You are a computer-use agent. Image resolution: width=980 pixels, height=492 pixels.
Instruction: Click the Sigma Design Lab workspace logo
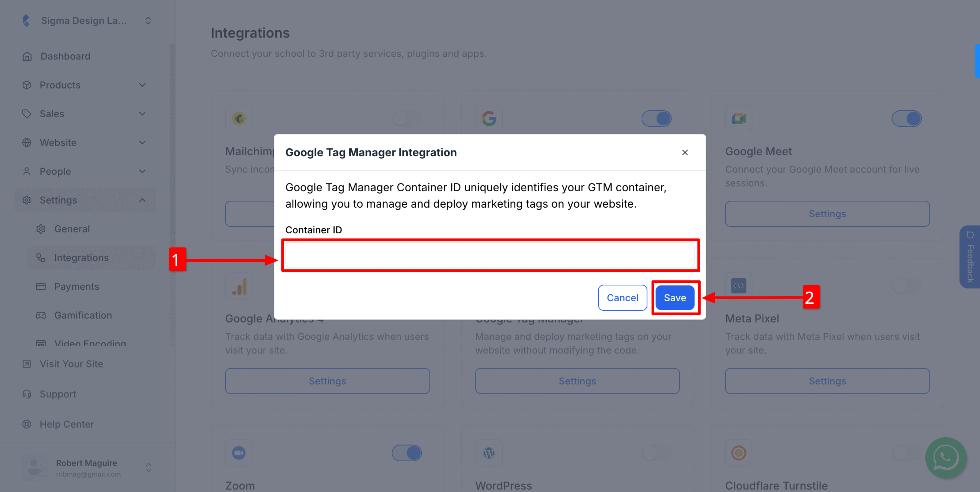pyautogui.click(x=26, y=20)
